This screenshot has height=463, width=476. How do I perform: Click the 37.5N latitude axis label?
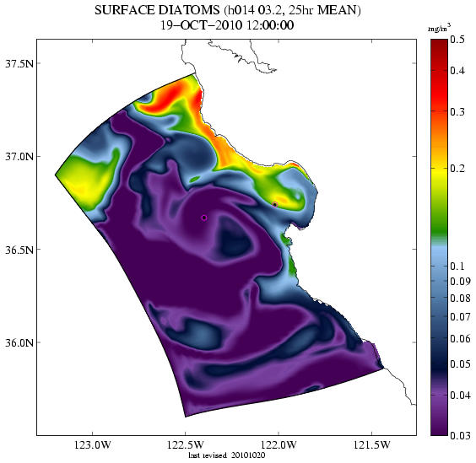coord(19,64)
